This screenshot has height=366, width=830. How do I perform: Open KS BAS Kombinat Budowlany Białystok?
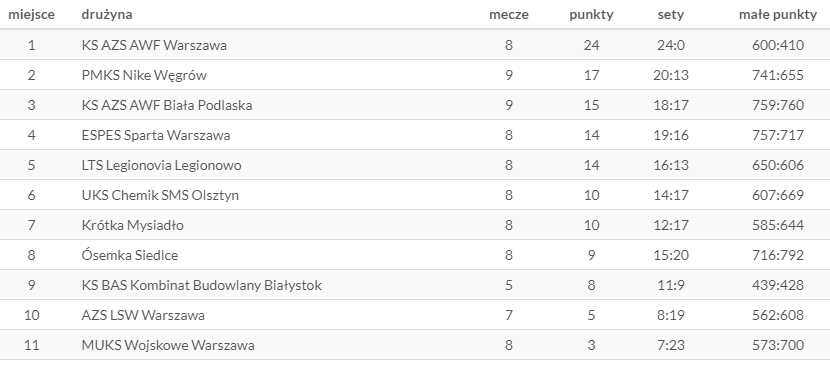coord(202,285)
